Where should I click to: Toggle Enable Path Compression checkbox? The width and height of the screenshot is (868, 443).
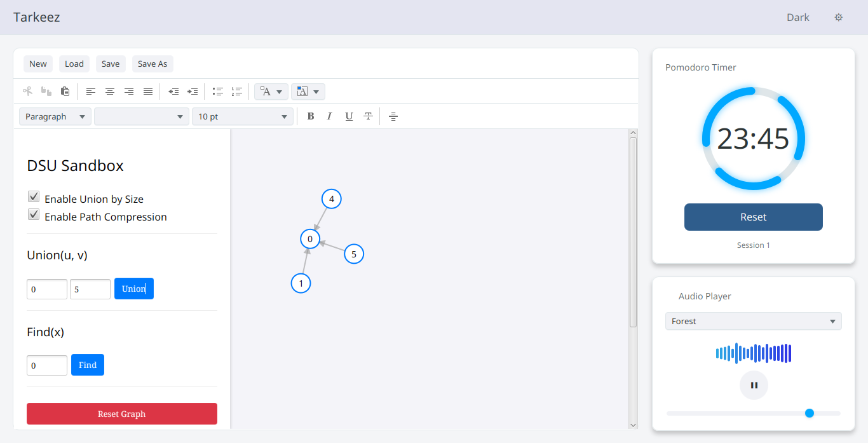click(34, 214)
